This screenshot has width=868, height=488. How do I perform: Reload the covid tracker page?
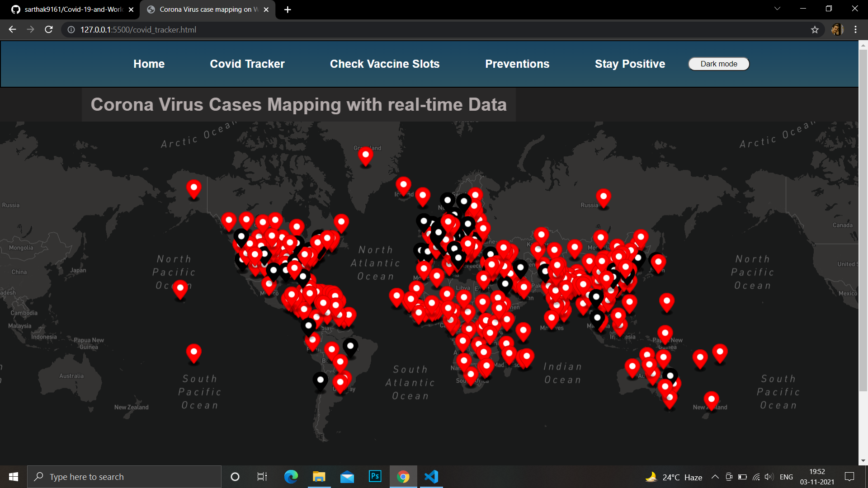(x=49, y=29)
